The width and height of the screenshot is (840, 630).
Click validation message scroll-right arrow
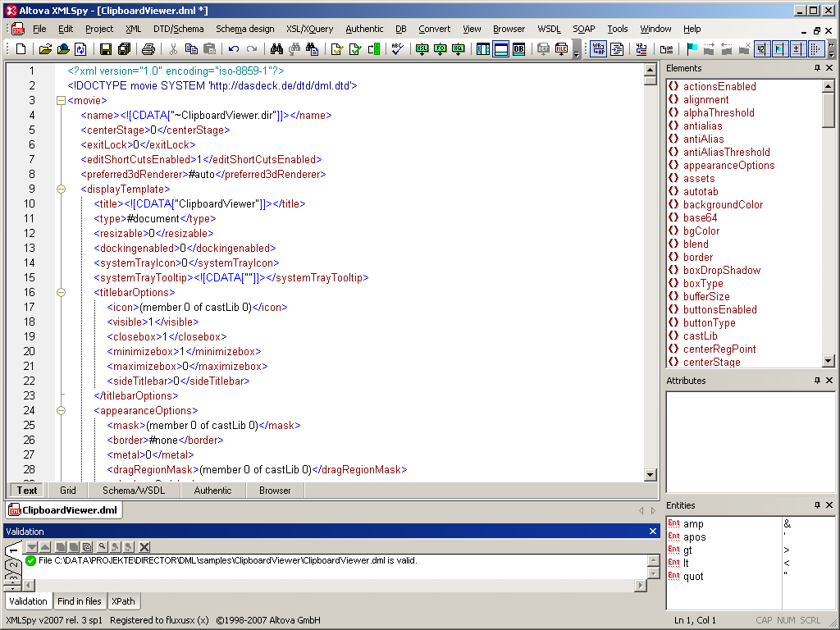tap(640, 586)
